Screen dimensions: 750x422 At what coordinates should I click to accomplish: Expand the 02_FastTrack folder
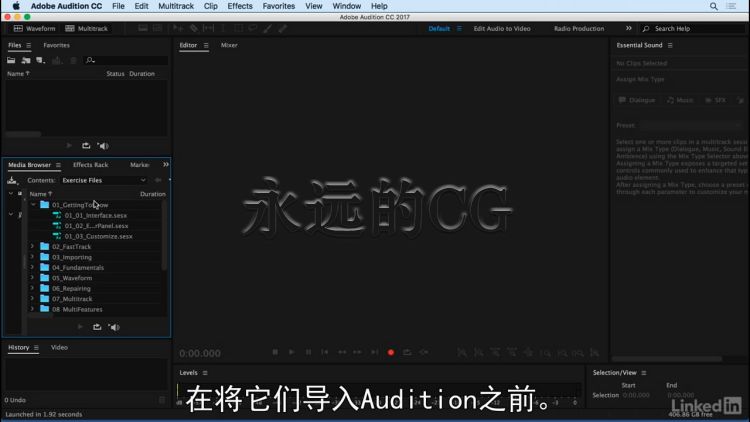click(33, 246)
